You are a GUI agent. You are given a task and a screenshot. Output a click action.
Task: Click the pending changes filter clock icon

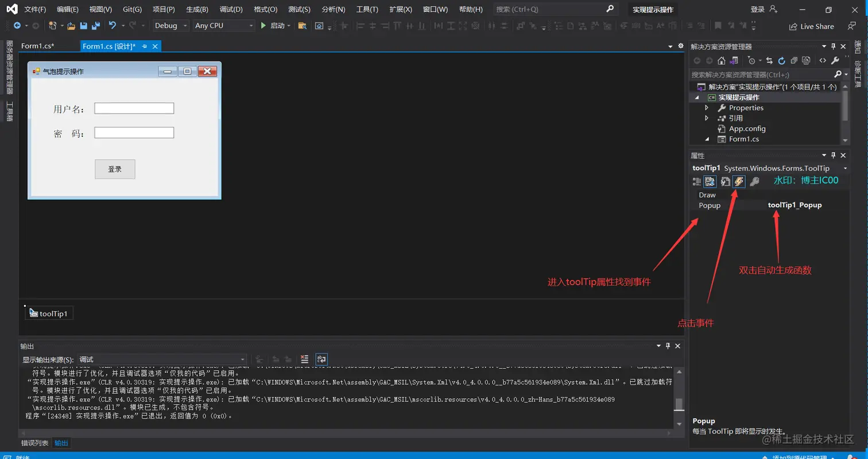click(752, 60)
